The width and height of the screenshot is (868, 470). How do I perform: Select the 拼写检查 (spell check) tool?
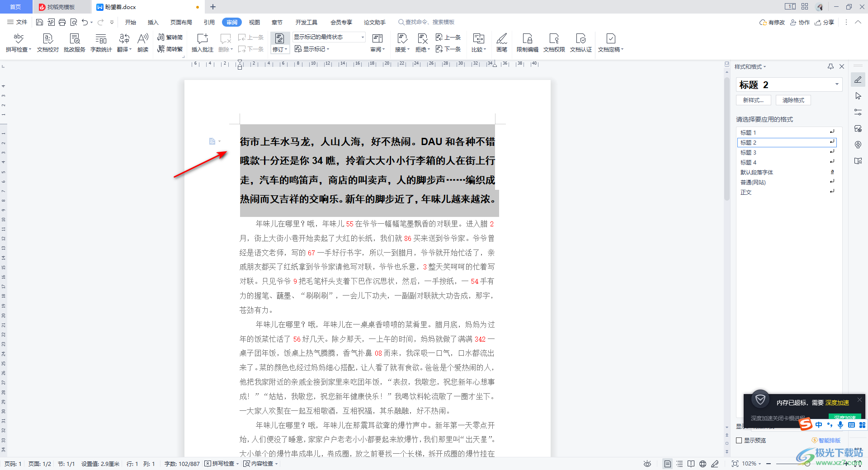pyautogui.click(x=18, y=42)
